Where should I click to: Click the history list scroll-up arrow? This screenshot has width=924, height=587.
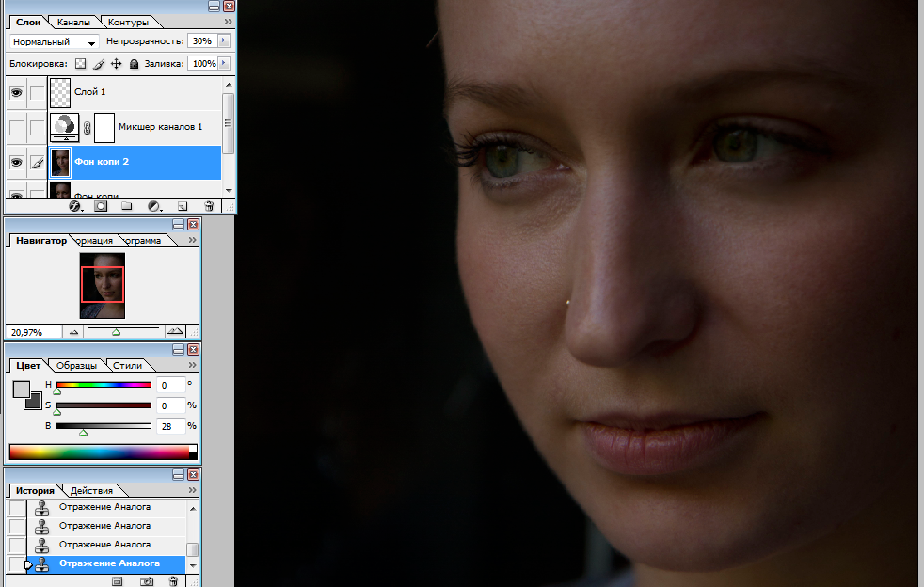click(193, 508)
